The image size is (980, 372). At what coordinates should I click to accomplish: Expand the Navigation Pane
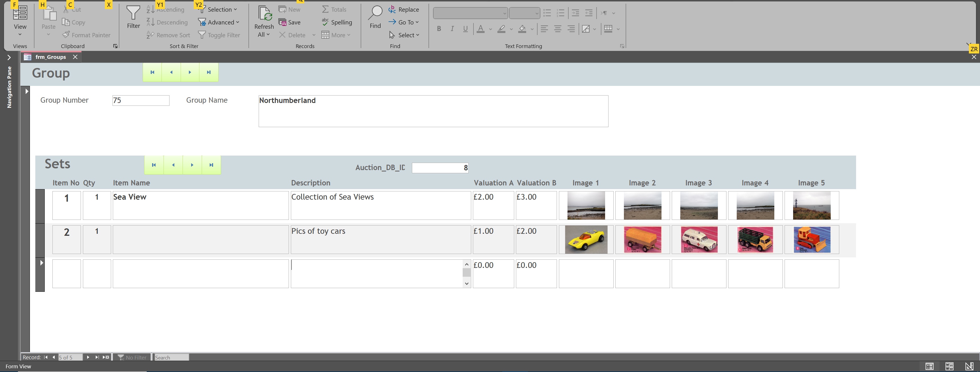[9, 57]
